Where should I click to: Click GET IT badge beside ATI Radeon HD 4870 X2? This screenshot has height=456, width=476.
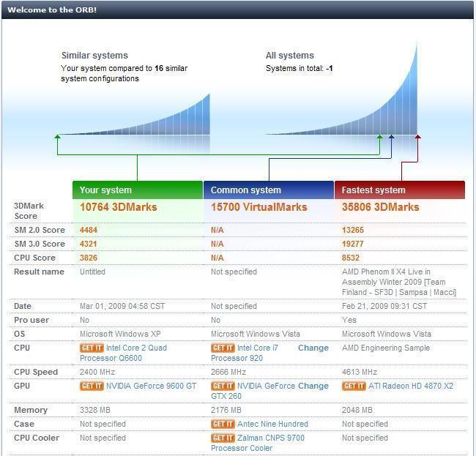[354, 386]
